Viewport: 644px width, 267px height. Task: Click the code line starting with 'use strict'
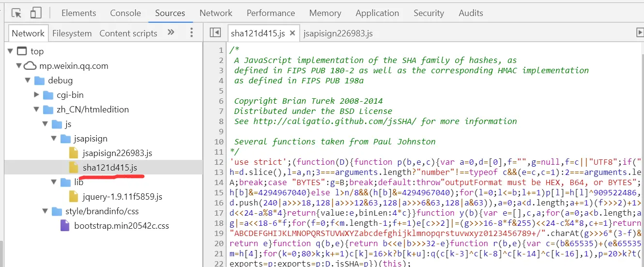436,162
